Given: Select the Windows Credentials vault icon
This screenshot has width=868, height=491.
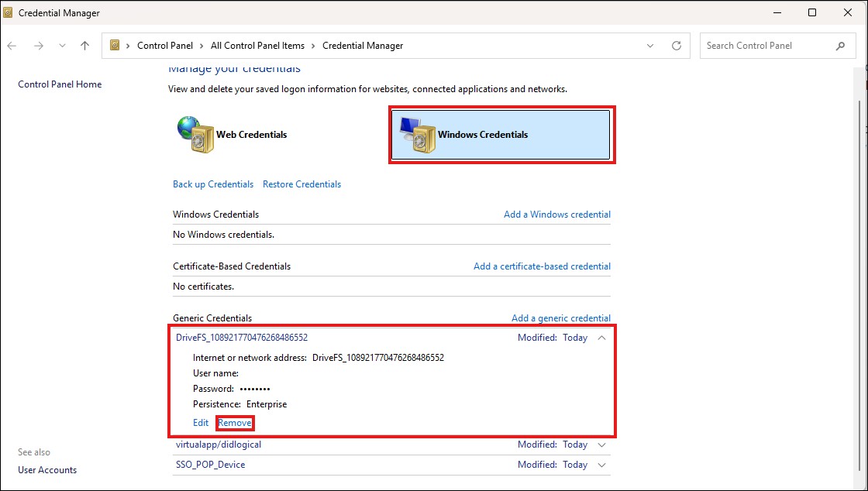Looking at the screenshot, I should pyautogui.click(x=417, y=135).
